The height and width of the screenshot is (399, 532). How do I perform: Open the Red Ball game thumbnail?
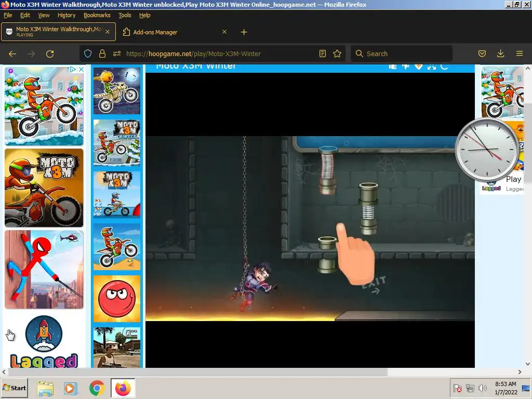[x=117, y=299]
